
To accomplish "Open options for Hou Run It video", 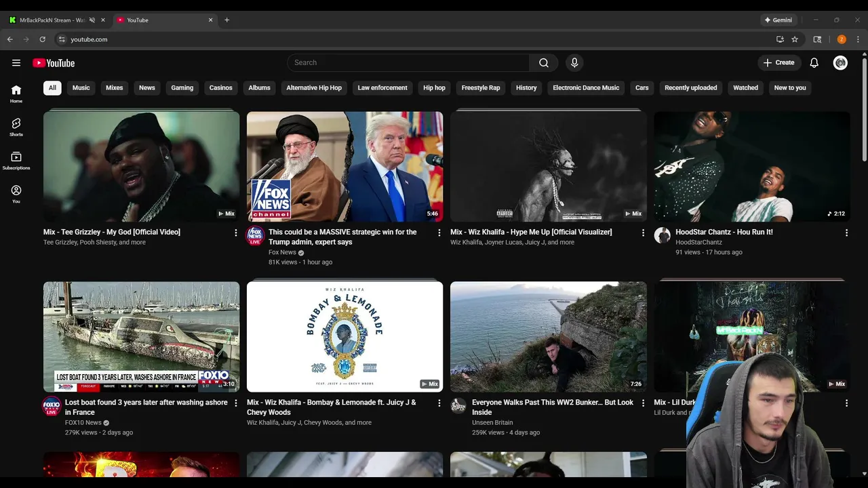I will pos(846,232).
